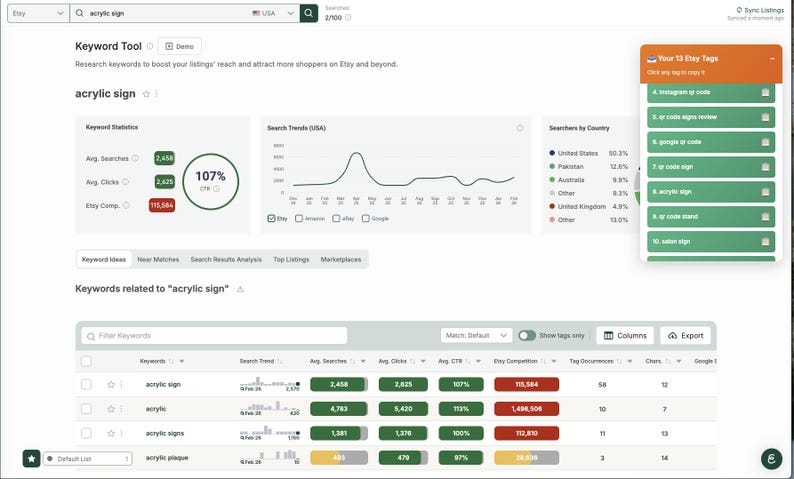Image resolution: width=794 pixels, height=479 pixels.
Task: Copy the google qr code tag
Action: point(766,142)
